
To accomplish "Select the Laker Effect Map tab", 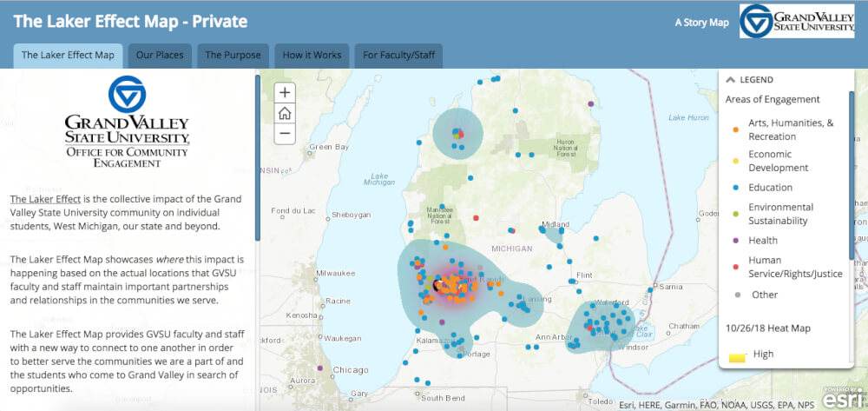I will click(x=68, y=56).
